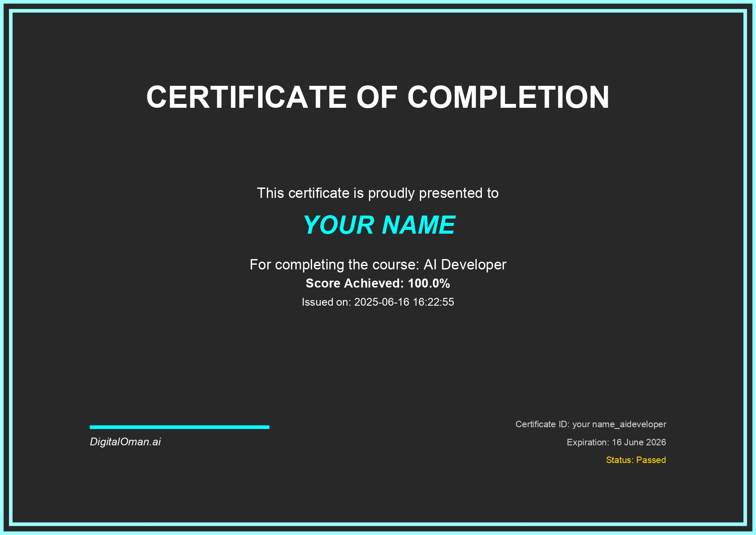Screen dimensions: 756x535
Task: Click the 'Expiration: 16 June 2026' text
Action: tap(616, 442)
